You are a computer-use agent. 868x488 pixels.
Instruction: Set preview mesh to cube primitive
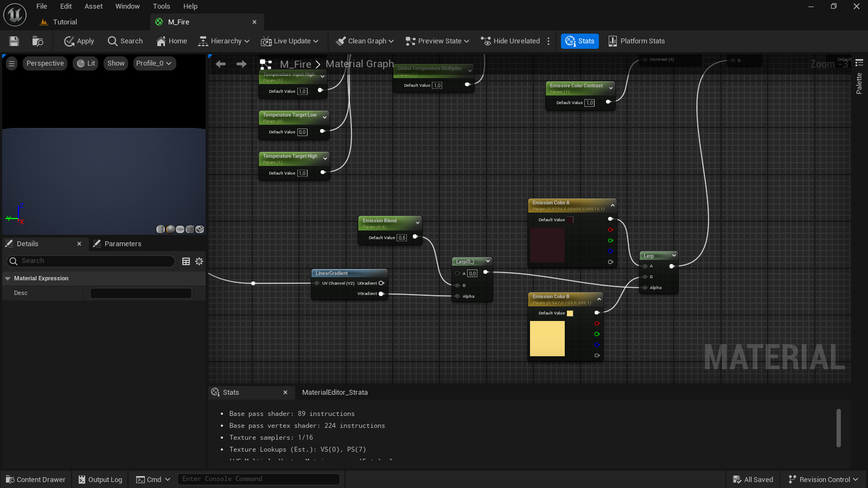pos(190,229)
